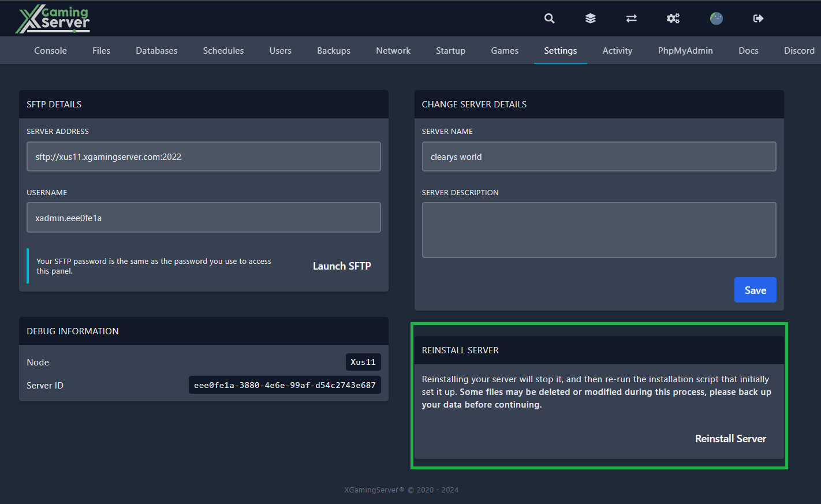The width and height of the screenshot is (821, 504).
Task: Click the Xus11 node badge
Action: coord(363,362)
